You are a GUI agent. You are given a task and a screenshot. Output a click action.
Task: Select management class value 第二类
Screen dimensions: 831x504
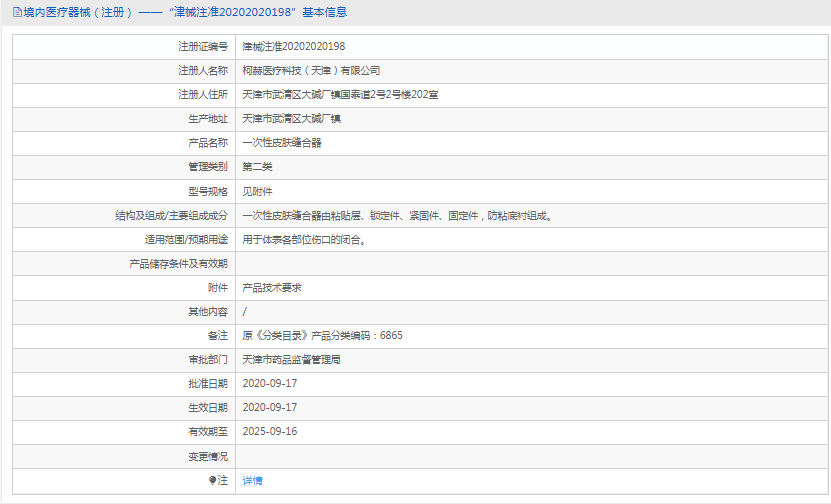click(x=257, y=167)
